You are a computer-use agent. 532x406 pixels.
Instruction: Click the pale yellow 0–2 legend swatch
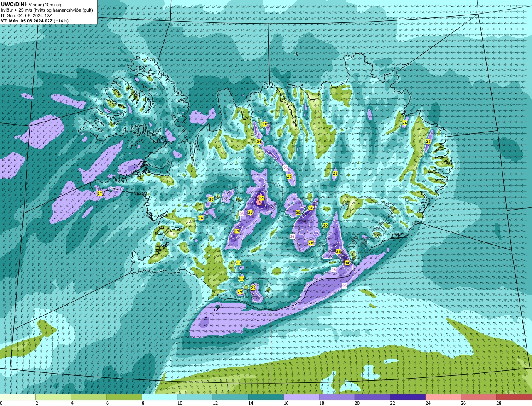18,397
